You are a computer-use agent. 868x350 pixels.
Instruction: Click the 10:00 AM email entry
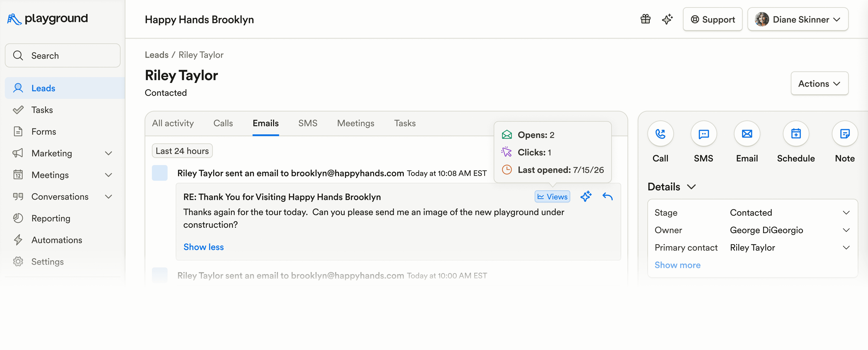(332, 276)
